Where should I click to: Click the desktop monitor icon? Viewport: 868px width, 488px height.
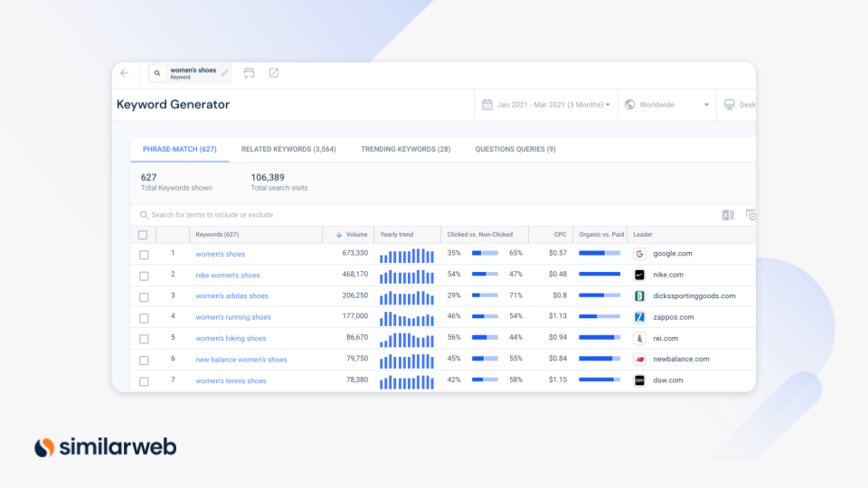pos(730,105)
